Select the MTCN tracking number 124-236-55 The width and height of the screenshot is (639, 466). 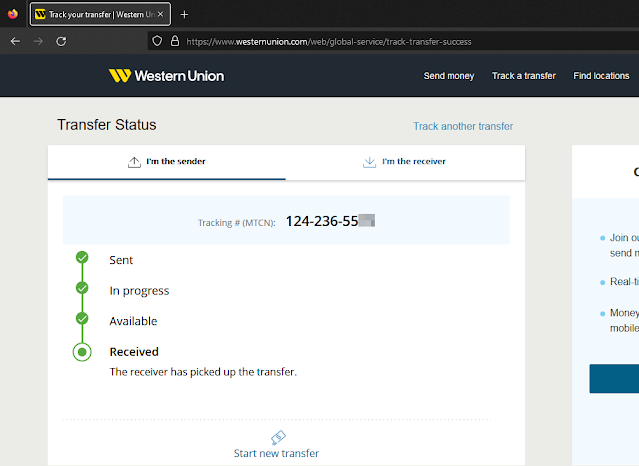(x=322, y=221)
